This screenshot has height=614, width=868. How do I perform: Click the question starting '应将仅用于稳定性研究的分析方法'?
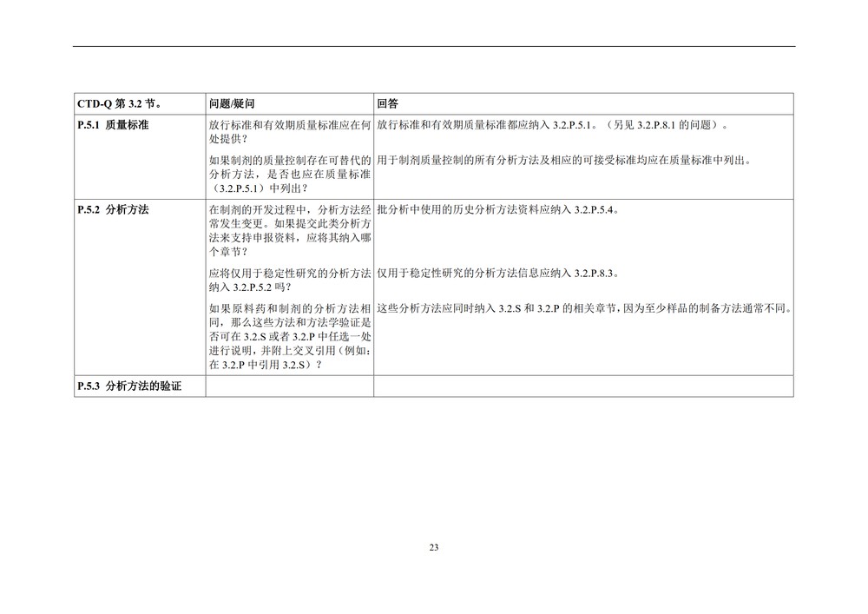click(290, 281)
